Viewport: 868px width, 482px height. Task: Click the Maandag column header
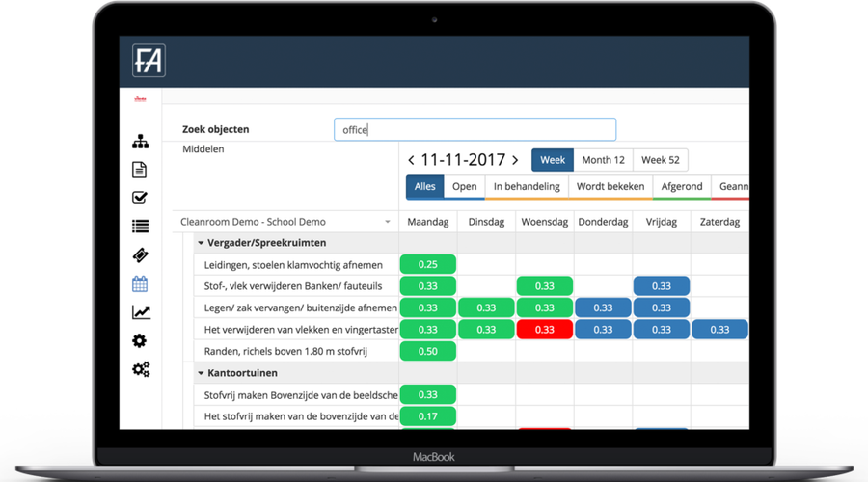[x=428, y=222]
